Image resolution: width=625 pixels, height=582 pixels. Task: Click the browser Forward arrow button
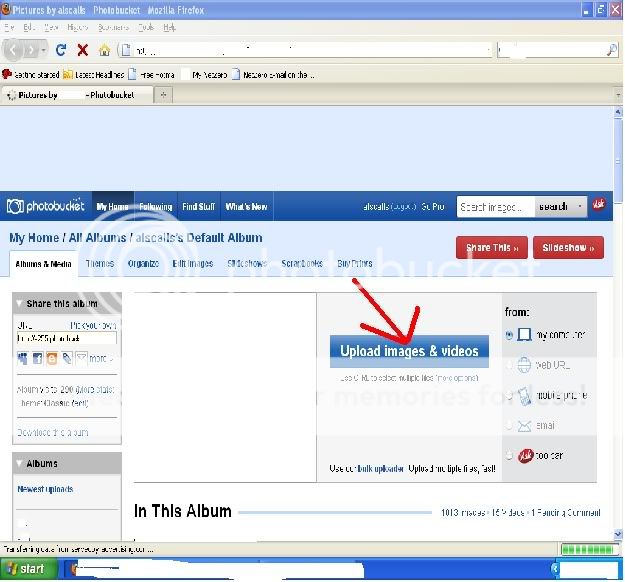point(31,50)
